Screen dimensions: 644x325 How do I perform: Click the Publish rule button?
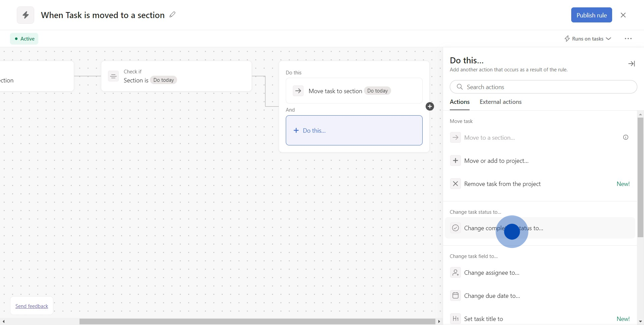591,15
